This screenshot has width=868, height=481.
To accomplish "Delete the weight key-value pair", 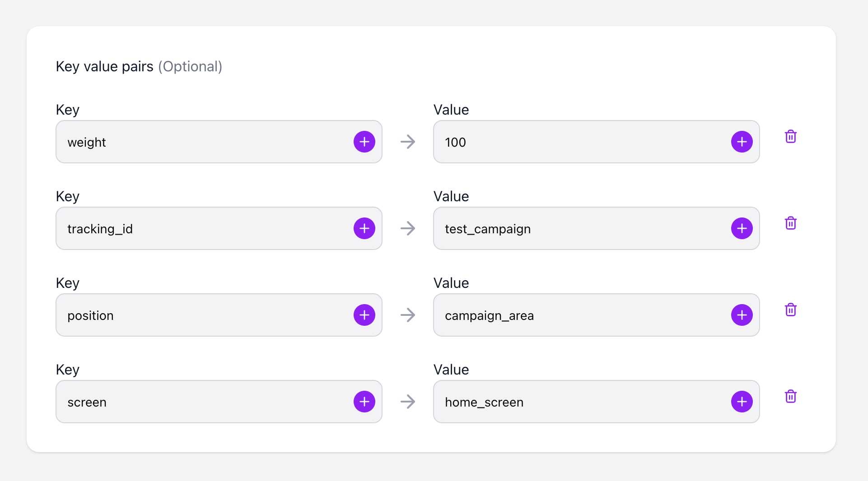I will (x=790, y=136).
